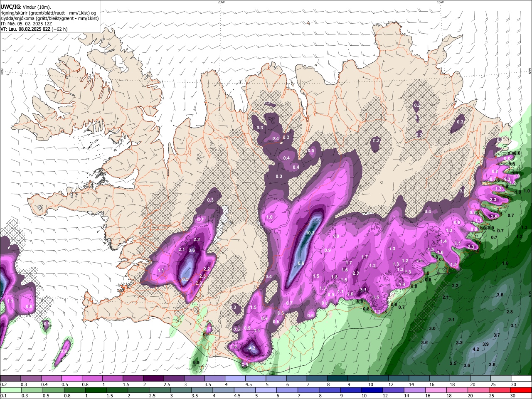The height and width of the screenshot is (399, 532).
Task: Select the deep blue 10 swatch in green legend row
Action: click(372, 390)
